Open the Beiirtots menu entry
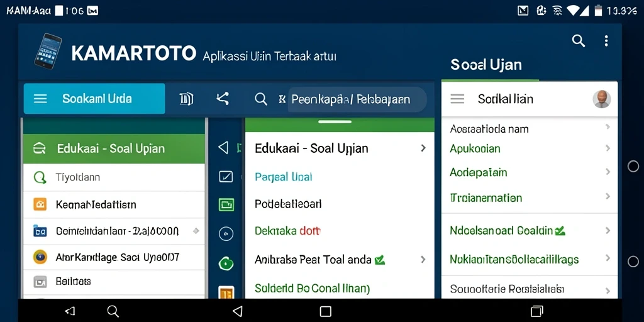This screenshot has height=322, width=644. (114, 282)
